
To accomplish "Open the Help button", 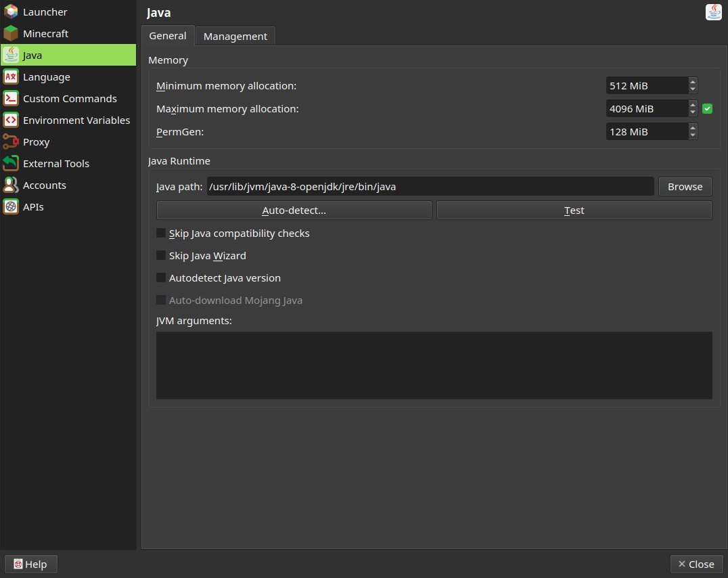I will point(31,564).
